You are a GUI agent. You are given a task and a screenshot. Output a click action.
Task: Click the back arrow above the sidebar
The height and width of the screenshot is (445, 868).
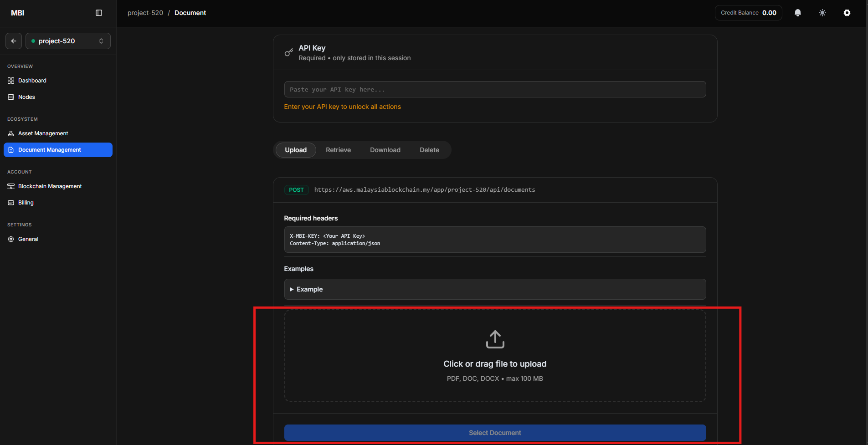click(x=13, y=41)
